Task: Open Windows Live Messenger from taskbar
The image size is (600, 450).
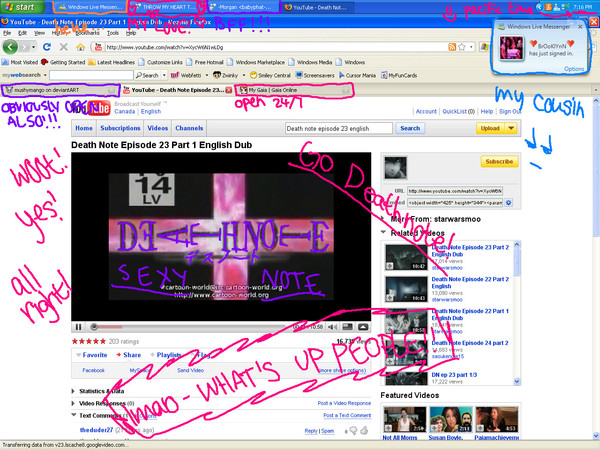Action: pyautogui.click(x=90, y=7)
